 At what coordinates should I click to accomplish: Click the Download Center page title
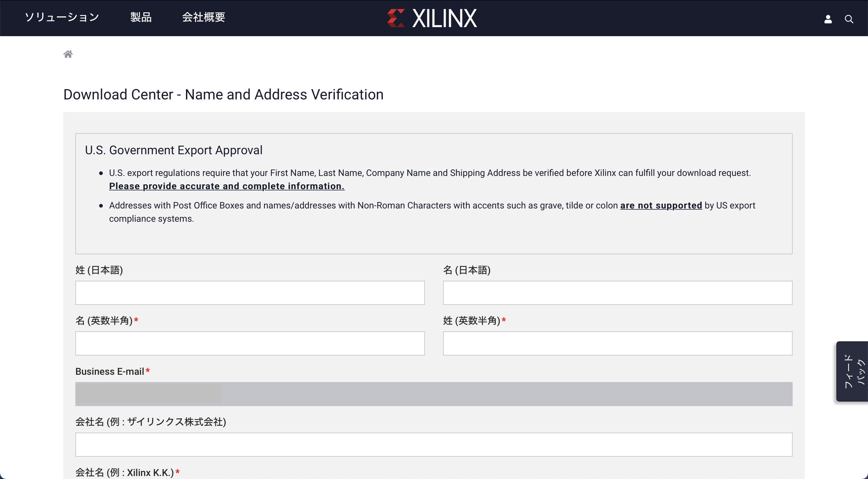(223, 95)
